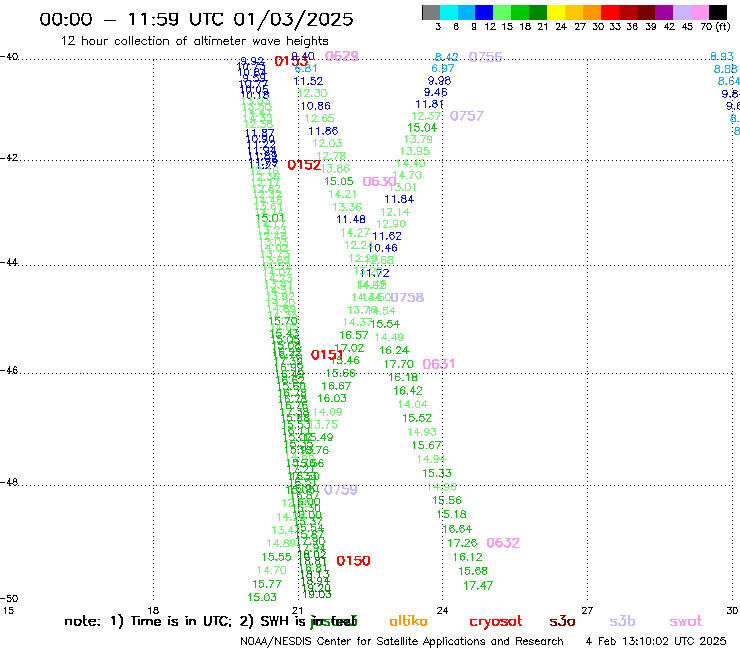Select the pink swatch in the color scale
740x650 pixels.
coord(700,12)
